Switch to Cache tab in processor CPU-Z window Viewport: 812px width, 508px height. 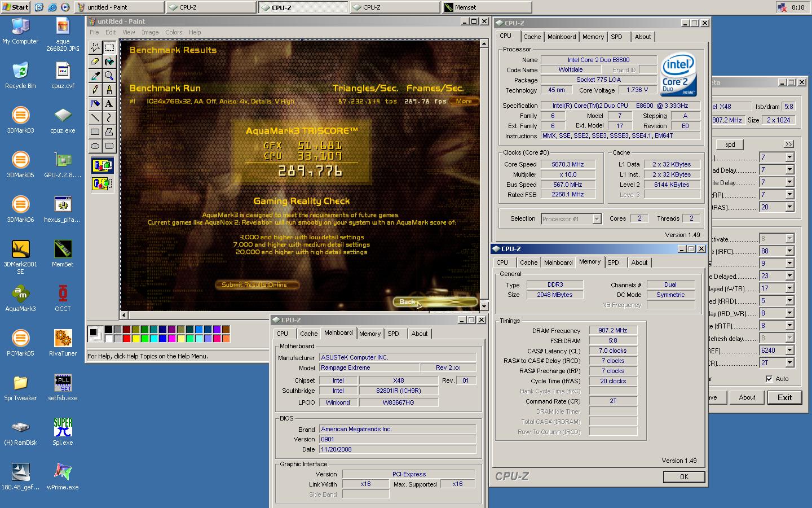point(532,37)
